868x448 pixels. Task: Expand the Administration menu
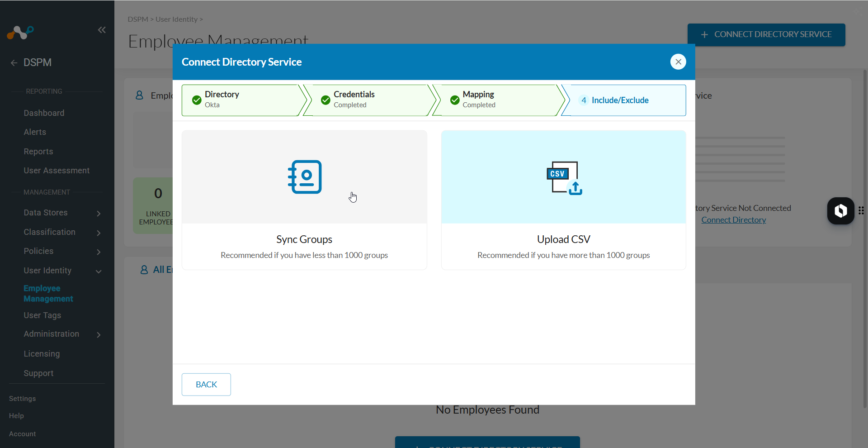[x=99, y=334]
